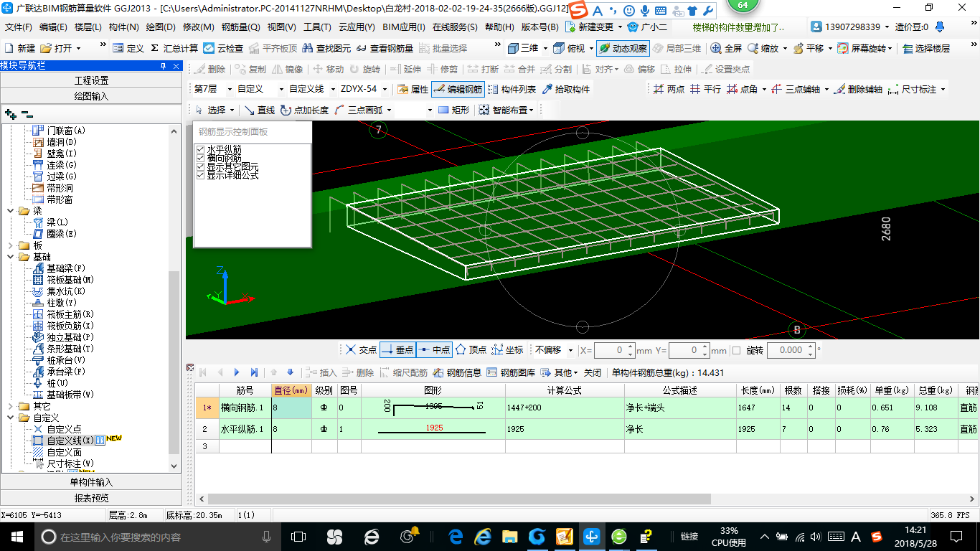Viewport: 980px width, 551px height.
Task: Toggle 顶点 vertex snap
Action: click(x=471, y=350)
